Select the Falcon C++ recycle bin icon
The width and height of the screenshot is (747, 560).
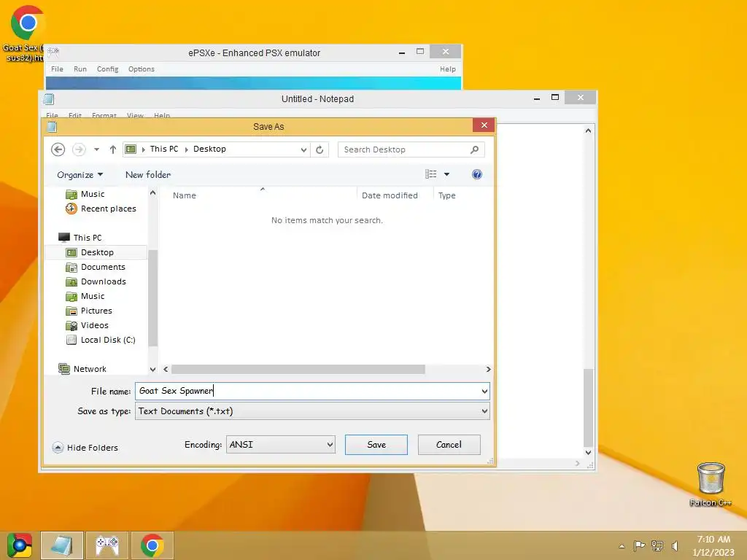coord(711,484)
